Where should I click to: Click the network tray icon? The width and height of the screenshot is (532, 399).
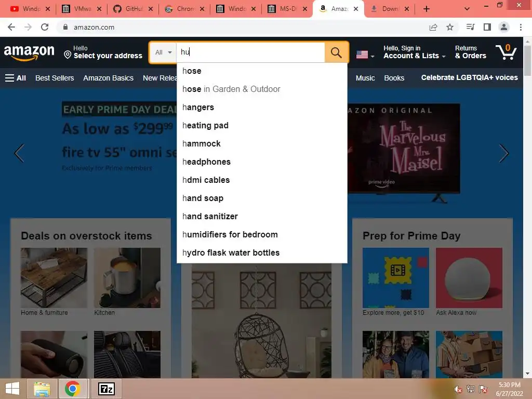pyautogui.click(x=471, y=390)
